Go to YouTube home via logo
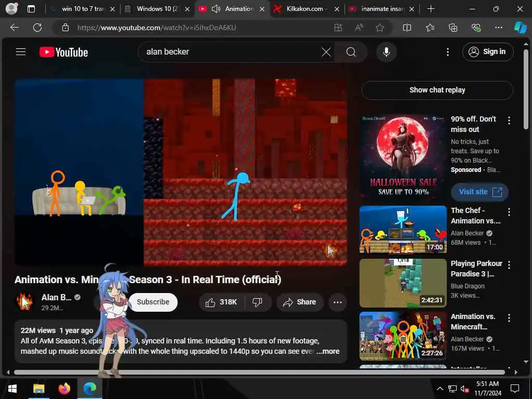The width and height of the screenshot is (532, 399). pos(63,52)
